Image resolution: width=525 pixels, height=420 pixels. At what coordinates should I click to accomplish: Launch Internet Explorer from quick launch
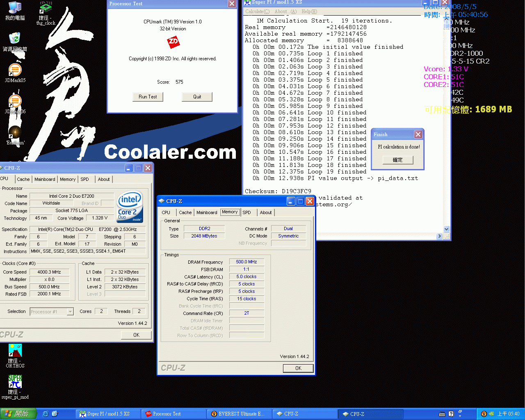(x=45, y=414)
